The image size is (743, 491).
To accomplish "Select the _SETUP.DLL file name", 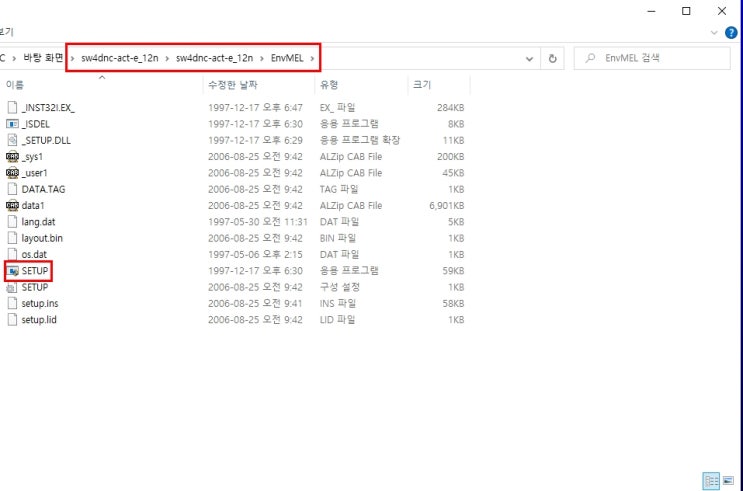I will pos(46,140).
